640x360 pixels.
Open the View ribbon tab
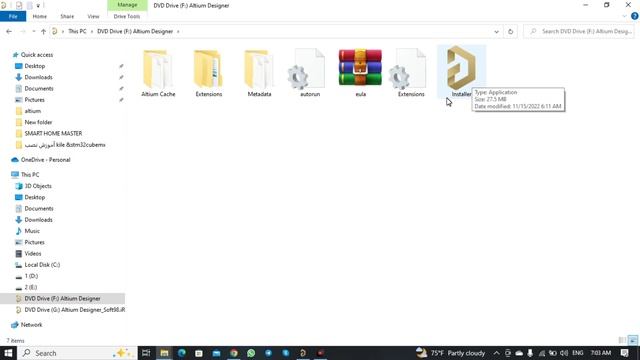[93, 16]
